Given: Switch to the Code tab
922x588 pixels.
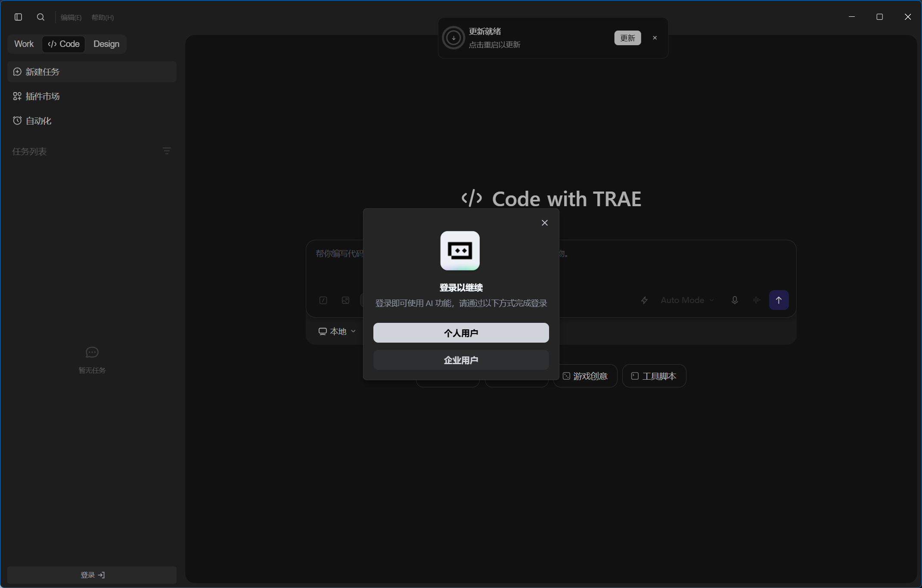Looking at the screenshot, I should [64, 44].
